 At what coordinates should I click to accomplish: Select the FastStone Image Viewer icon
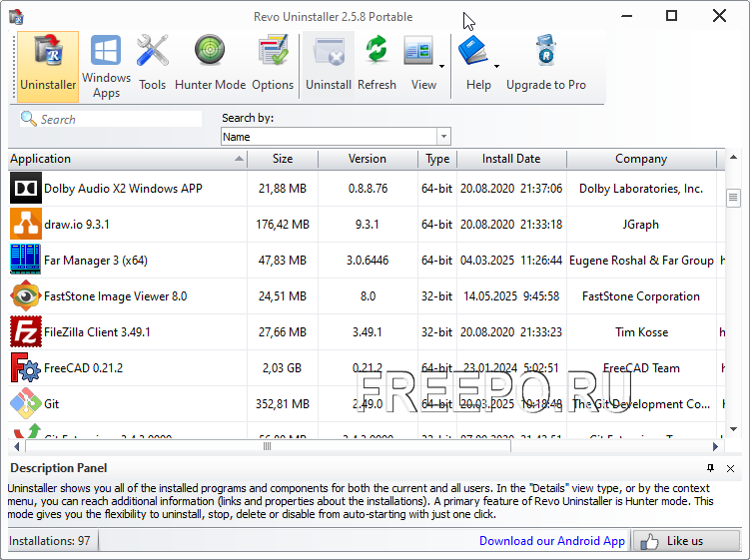point(26,296)
